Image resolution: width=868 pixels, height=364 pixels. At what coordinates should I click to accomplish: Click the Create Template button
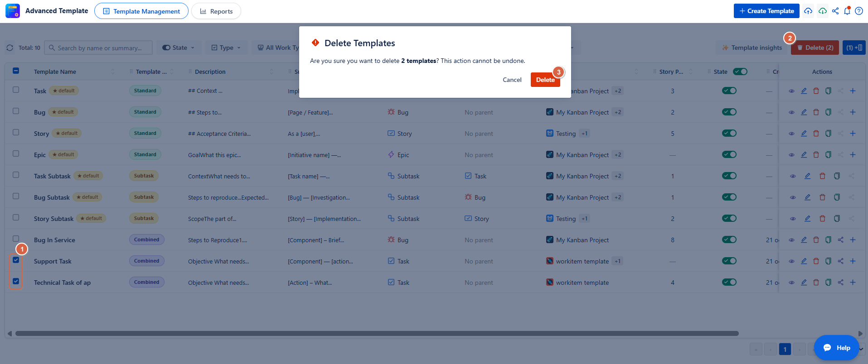point(766,11)
